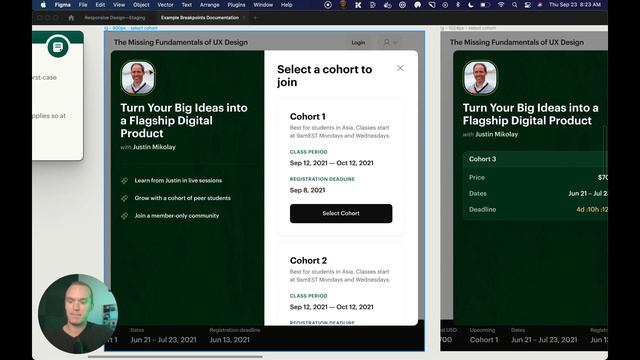This screenshot has height=360, width=640.
Task: Click the round avatar menu bar icon
Action: click(x=343, y=4)
